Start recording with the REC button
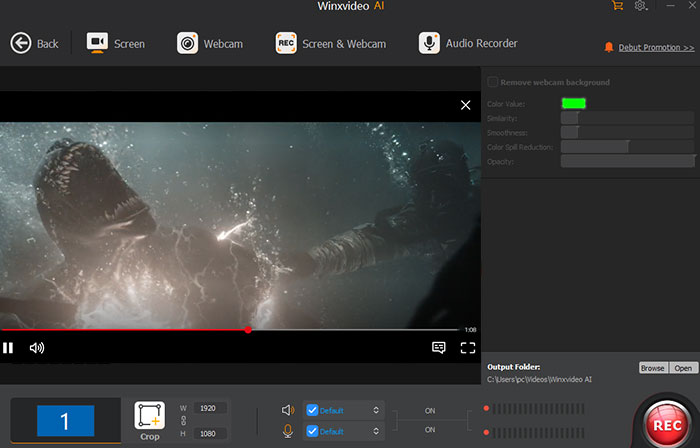This screenshot has height=448, width=700. coord(667,425)
